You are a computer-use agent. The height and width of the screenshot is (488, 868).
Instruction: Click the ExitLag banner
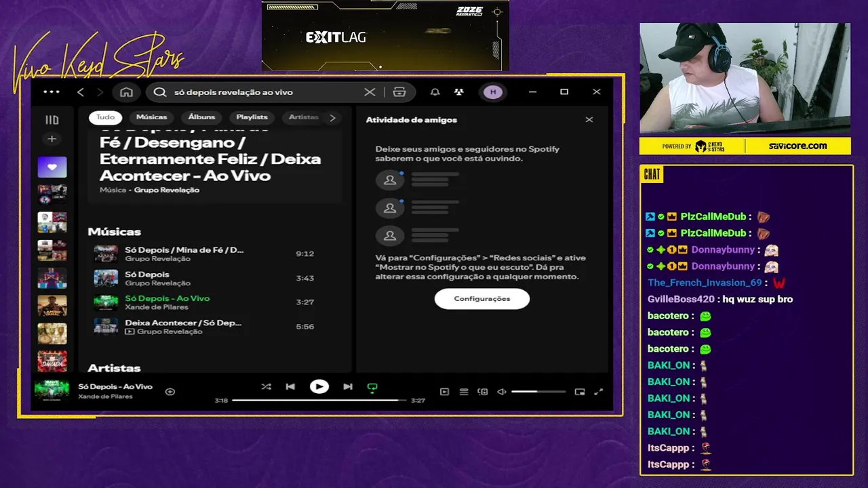(385, 35)
